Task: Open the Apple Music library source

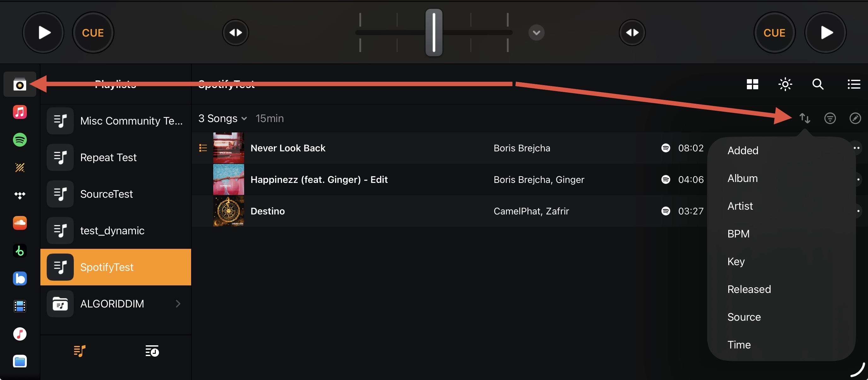Action: (20, 112)
